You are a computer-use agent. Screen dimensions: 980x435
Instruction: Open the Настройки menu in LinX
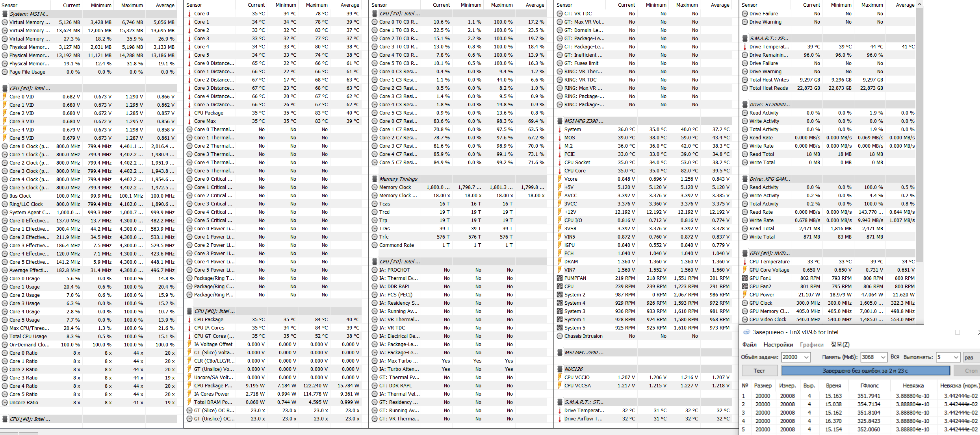click(x=778, y=344)
